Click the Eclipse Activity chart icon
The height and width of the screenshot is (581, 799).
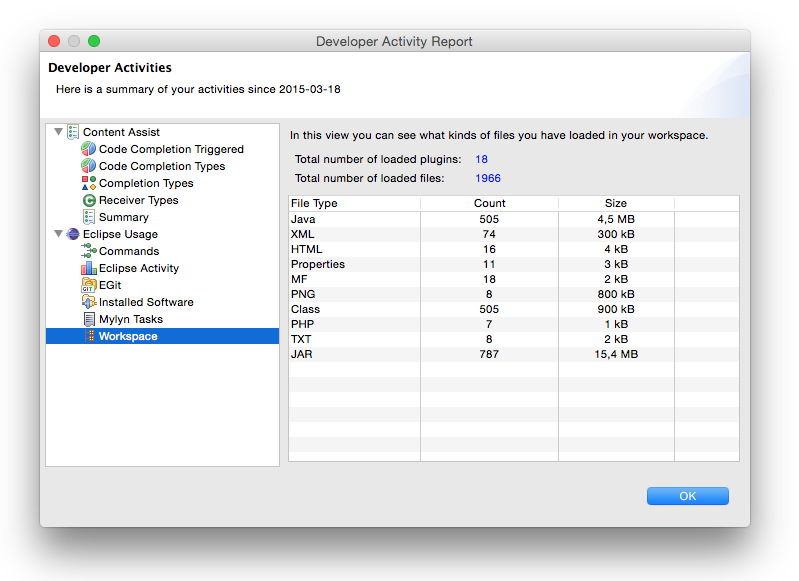click(x=89, y=268)
